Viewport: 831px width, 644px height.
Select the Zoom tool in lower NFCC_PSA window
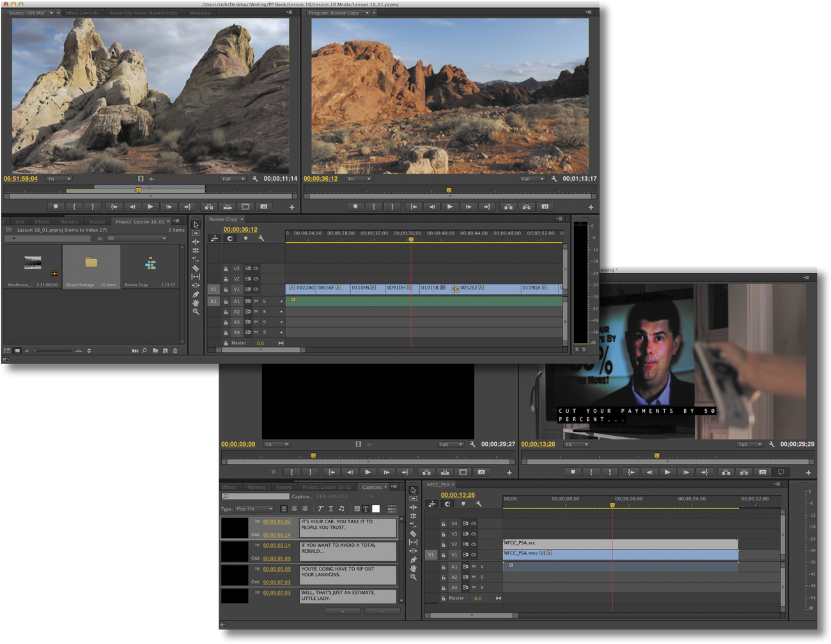(x=414, y=577)
